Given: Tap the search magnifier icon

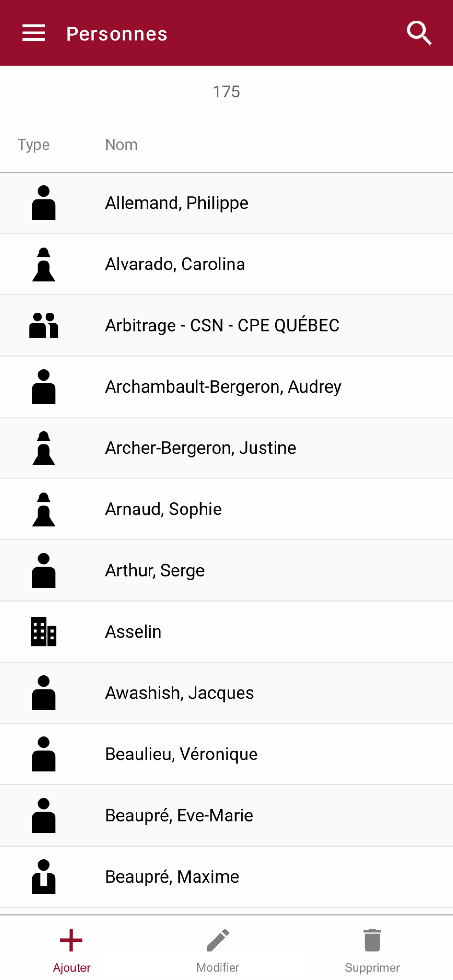Looking at the screenshot, I should click(419, 34).
